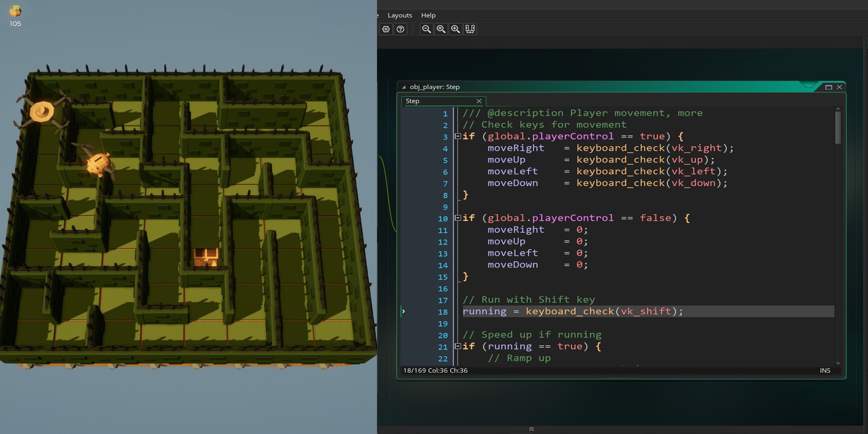Click the treasure chest counter icon
Image resolution: width=868 pixels, height=434 pixels.
(x=15, y=11)
